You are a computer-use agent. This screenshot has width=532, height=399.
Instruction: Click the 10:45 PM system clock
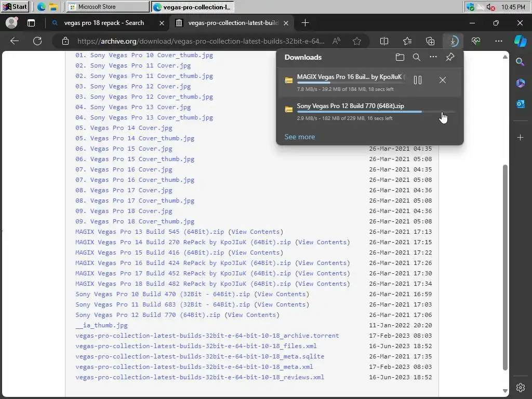tap(513, 7)
